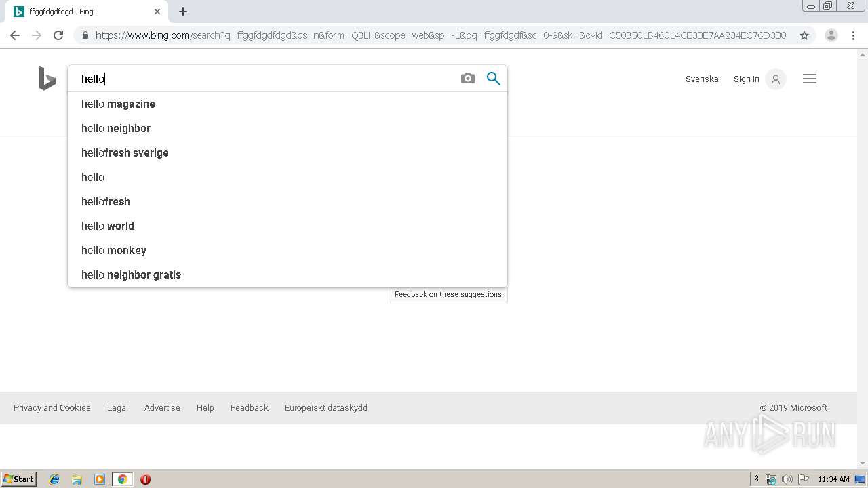
Task: Click the volume speaker tray icon
Action: click(787, 479)
